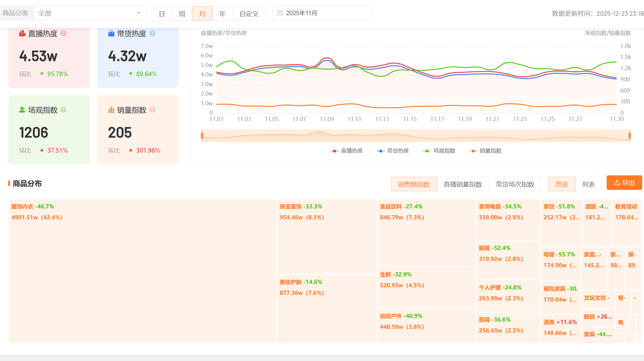Click the help icon beside 场观指数
The width and height of the screenshot is (644, 361).
coord(63,110)
